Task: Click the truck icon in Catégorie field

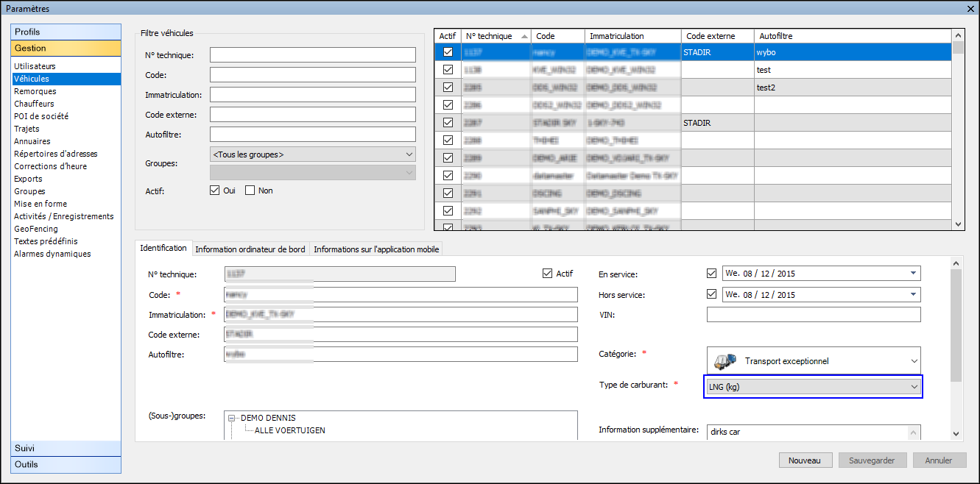Action: (726, 361)
